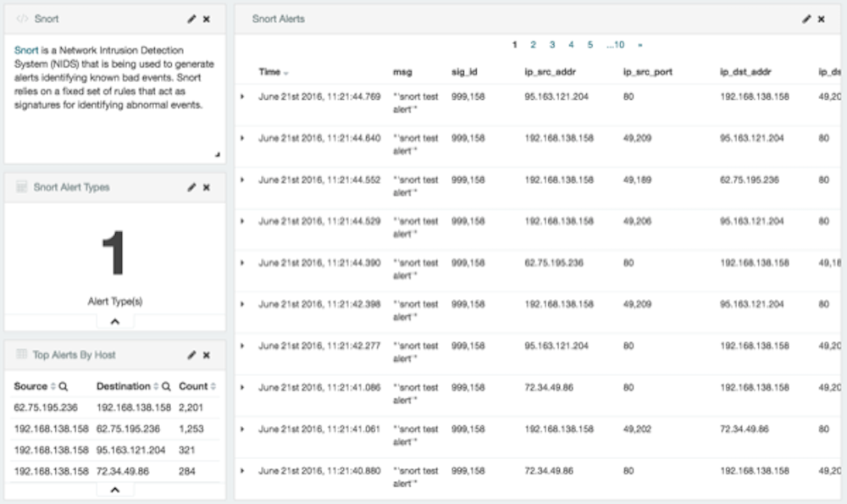The height and width of the screenshot is (504, 847).
Task: Go to page 3 of alerts
Action: 552,45
